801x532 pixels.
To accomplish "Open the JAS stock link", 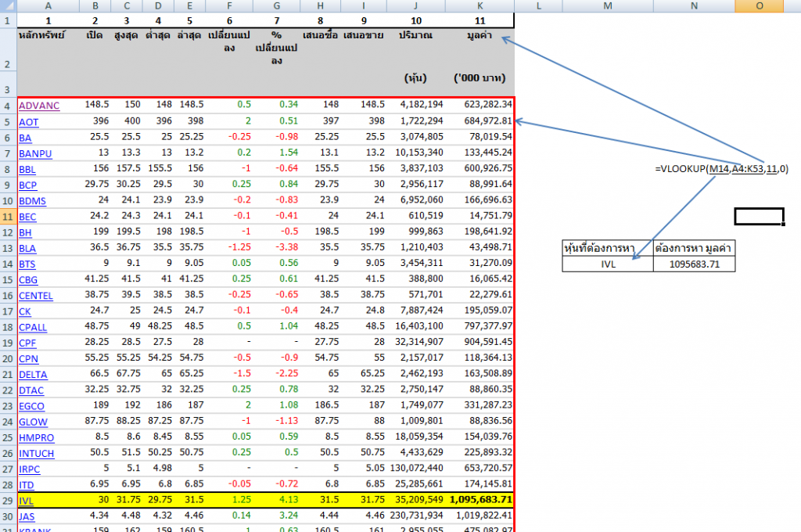I will point(27,516).
